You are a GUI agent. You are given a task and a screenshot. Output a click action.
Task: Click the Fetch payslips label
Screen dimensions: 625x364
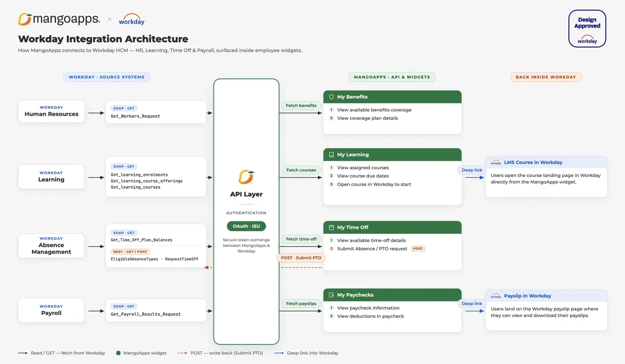coord(301,304)
